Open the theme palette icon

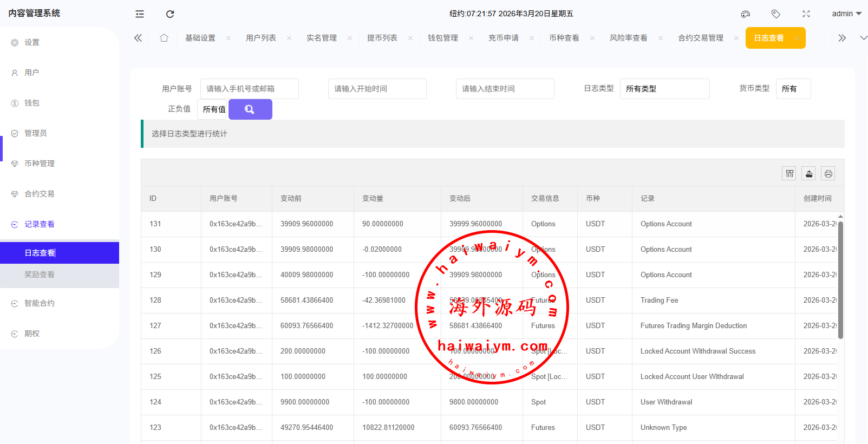746,14
